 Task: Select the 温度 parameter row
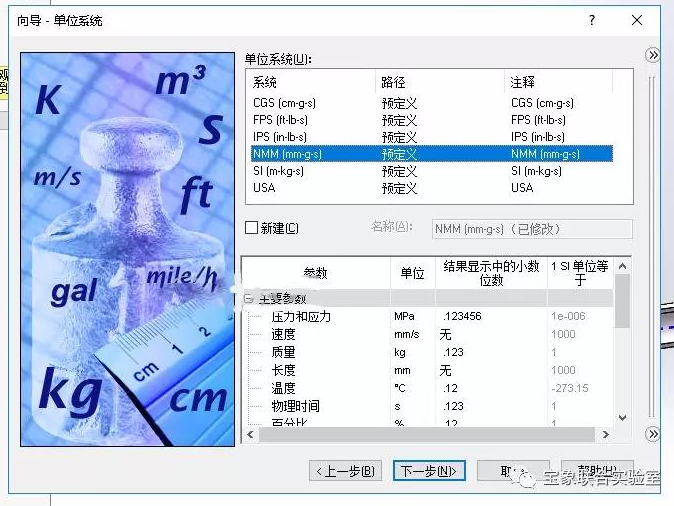click(x=283, y=388)
